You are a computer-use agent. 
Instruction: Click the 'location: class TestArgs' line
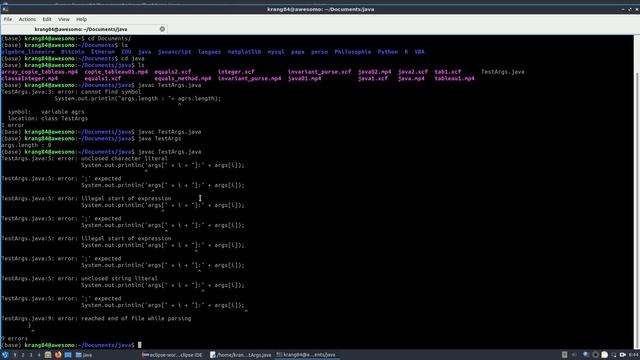point(48,118)
